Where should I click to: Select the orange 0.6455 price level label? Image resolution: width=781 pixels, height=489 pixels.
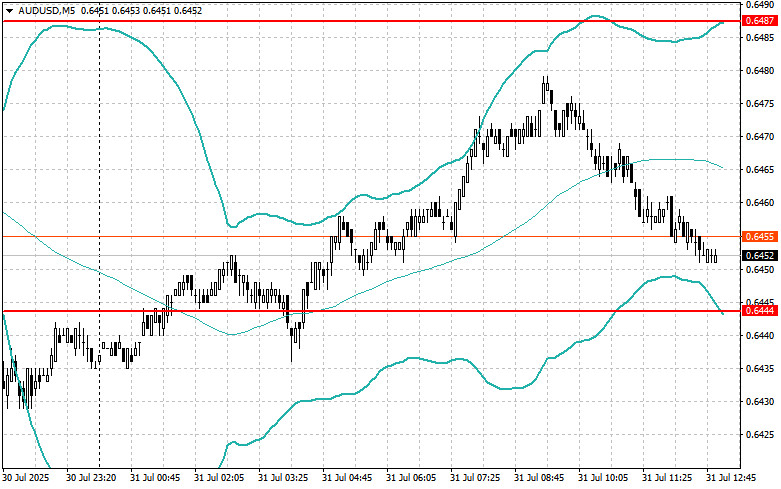(759, 237)
